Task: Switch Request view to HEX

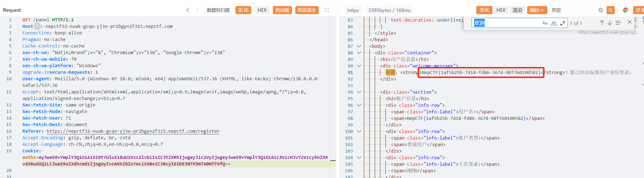Action: click(262, 10)
